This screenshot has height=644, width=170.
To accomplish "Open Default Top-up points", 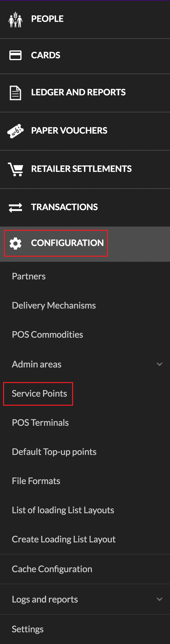I will (x=54, y=452).
